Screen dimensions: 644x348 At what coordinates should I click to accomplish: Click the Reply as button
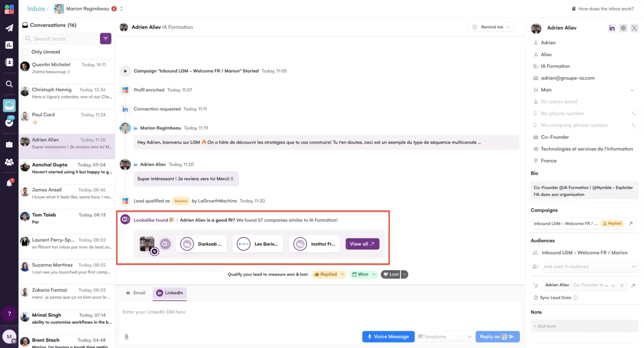pos(498,337)
